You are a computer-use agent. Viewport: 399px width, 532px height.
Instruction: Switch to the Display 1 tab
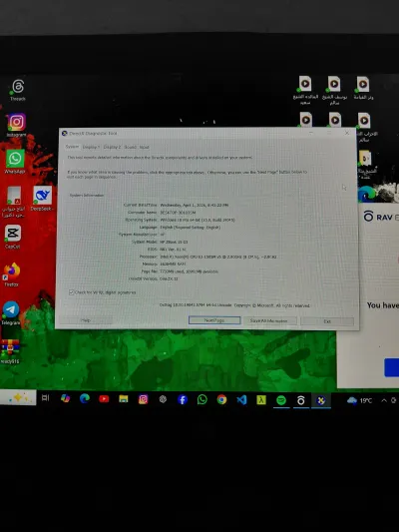91,147
